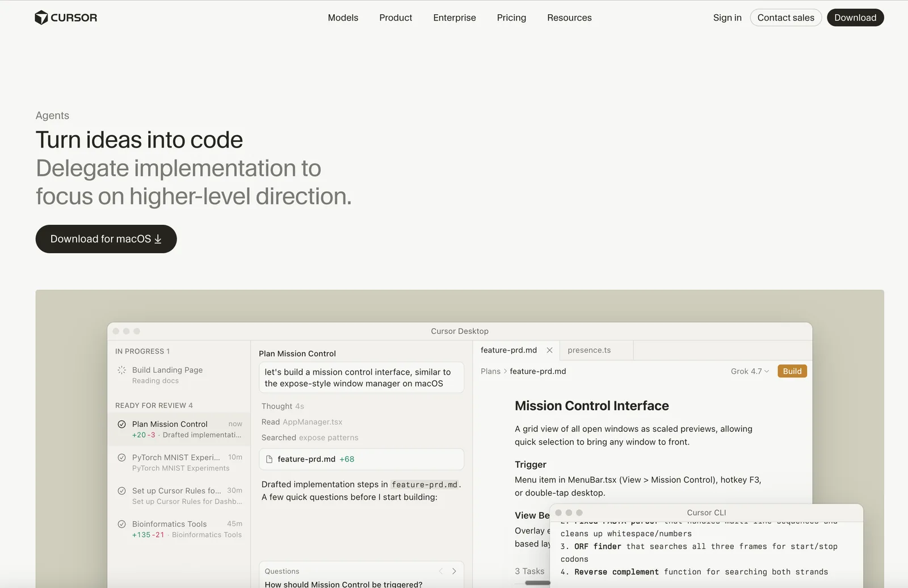908x588 pixels.
Task: Click the checkmark icon for Bioinformatics Tools
Action: [x=121, y=524]
